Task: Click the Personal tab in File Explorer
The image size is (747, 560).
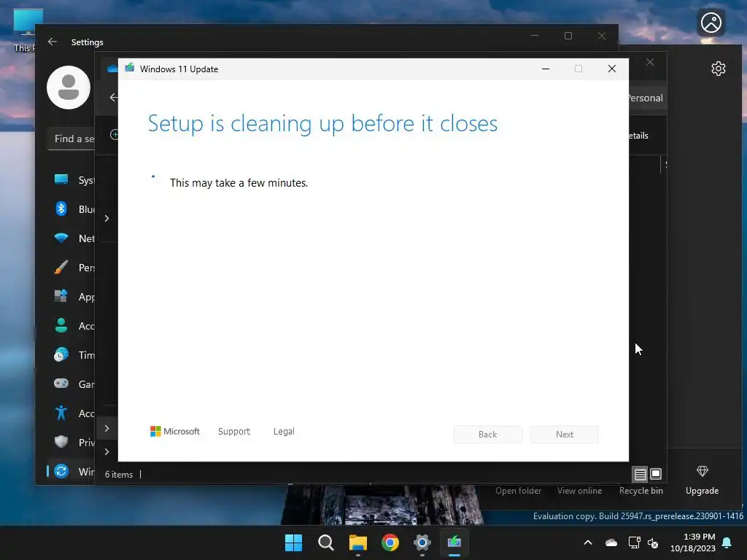Action: (x=646, y=98)
